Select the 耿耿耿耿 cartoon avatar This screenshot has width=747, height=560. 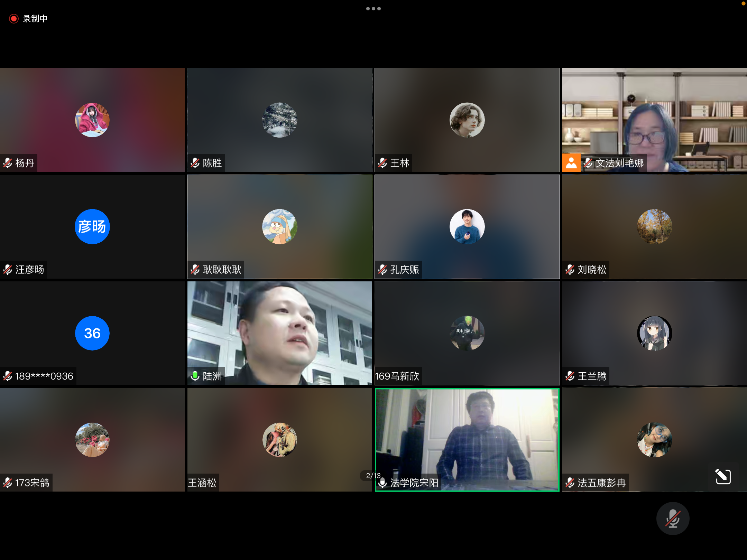[279, 227]
